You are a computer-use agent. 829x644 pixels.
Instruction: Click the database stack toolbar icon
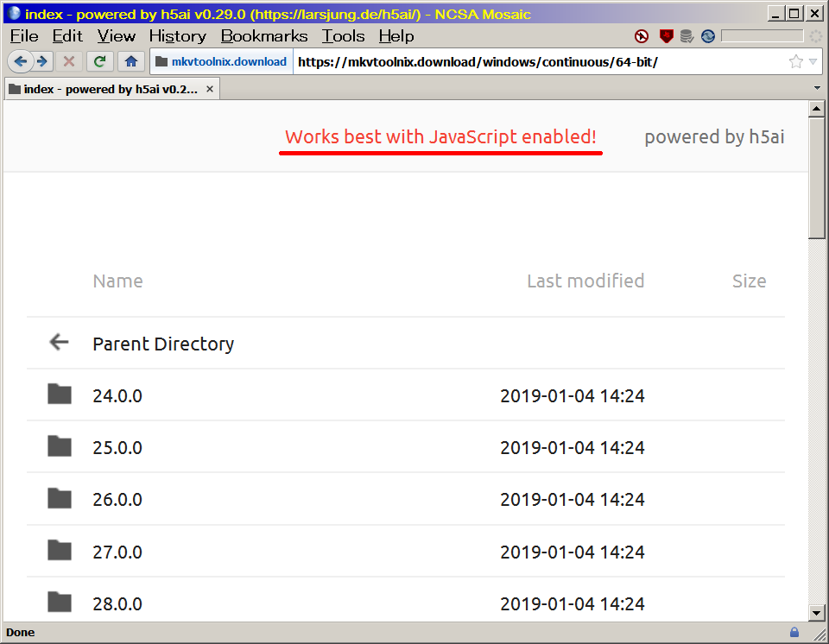click(x=687, y=36)
